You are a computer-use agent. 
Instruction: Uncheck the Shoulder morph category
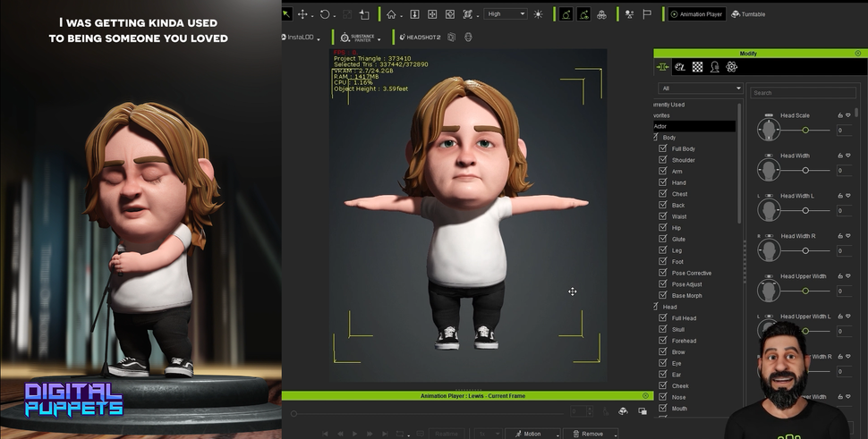pyautogui.click(x=663, y=160)
